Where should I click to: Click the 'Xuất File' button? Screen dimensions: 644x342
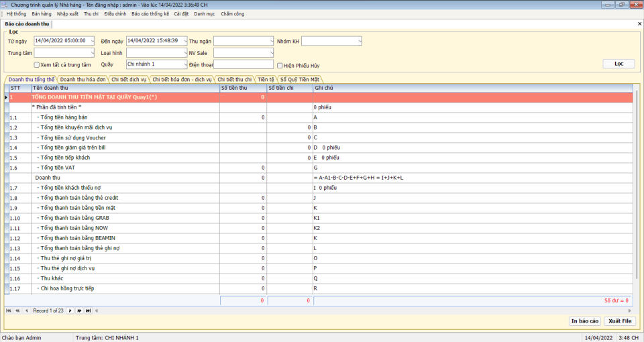click(620, 321)
